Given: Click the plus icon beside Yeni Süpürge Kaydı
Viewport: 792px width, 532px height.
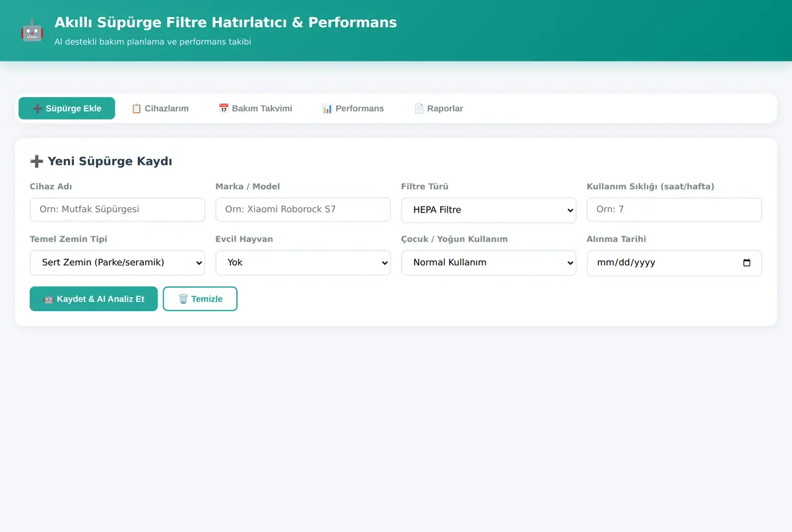Looking at the screenshot, I should coord(37,161).
